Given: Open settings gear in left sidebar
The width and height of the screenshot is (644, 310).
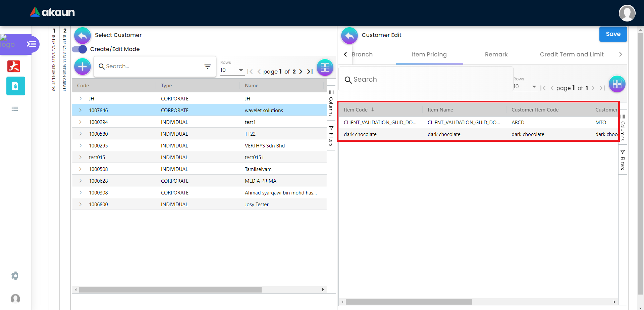Looking at the screenshot, I should click(x=15, y=276).
